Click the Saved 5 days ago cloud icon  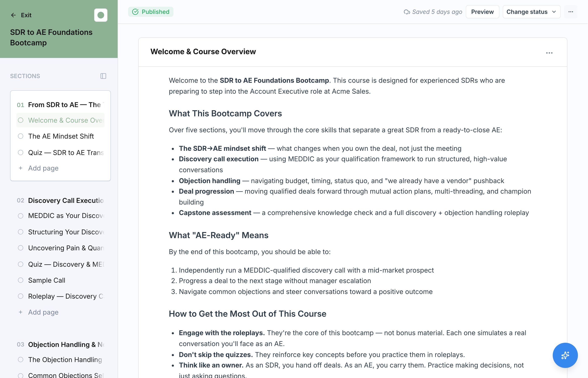pos(407,12)
